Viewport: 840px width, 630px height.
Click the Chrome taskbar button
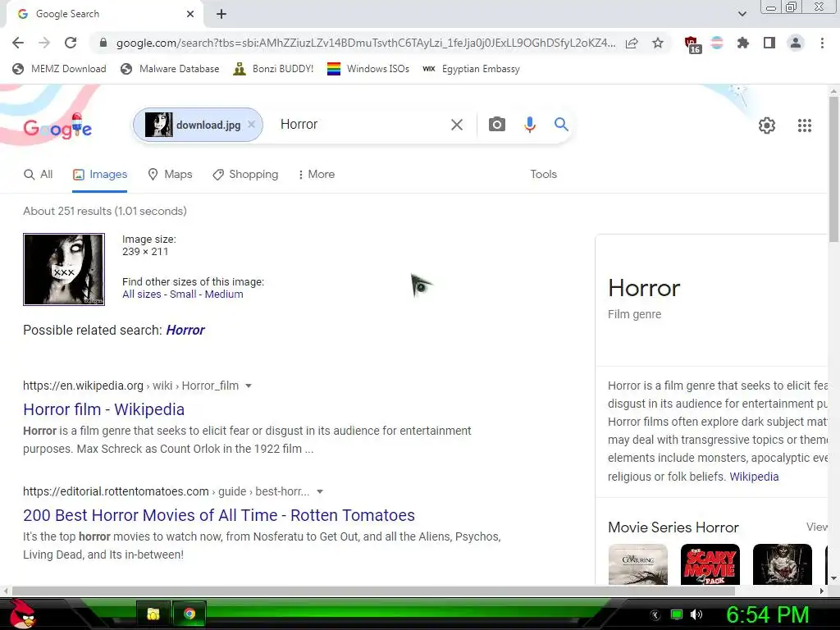(189, 614)
